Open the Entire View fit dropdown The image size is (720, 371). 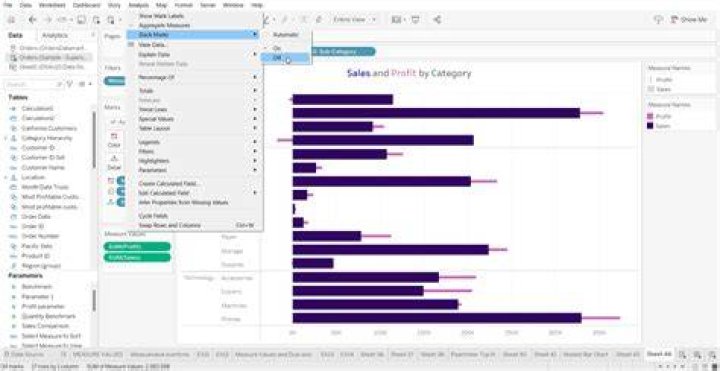tap(355, 20)
